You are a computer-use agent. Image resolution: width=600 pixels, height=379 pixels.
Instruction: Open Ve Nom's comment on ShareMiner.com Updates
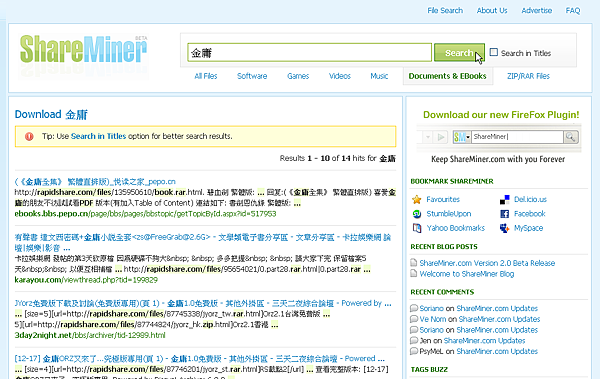[x=499, y=319]
